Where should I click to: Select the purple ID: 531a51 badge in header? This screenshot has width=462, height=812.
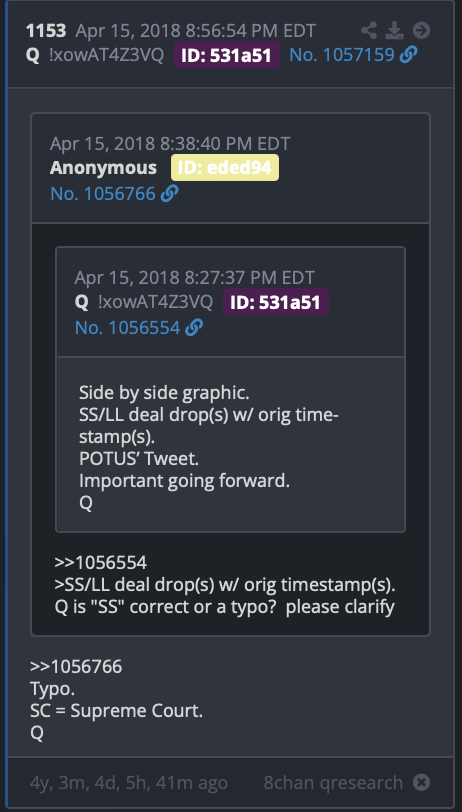227,55
